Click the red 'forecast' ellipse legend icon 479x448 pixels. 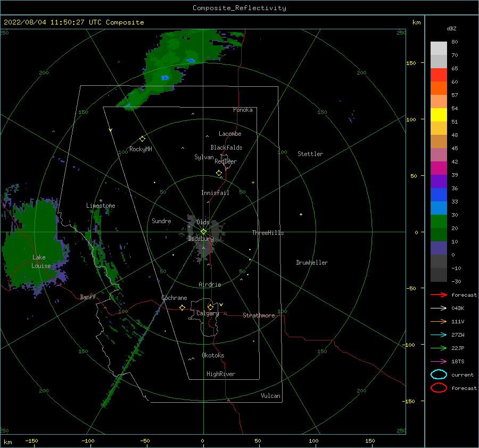(439, 388)
